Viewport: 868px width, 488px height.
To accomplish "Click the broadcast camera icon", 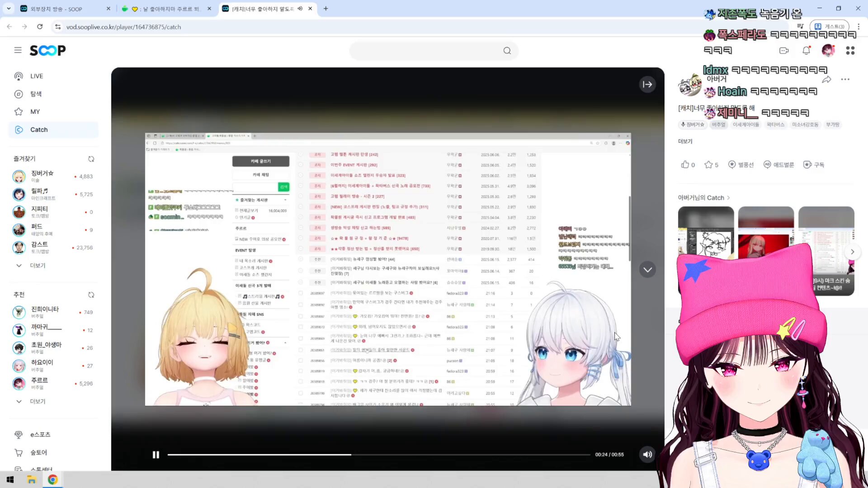I will (x=784, y=51).
